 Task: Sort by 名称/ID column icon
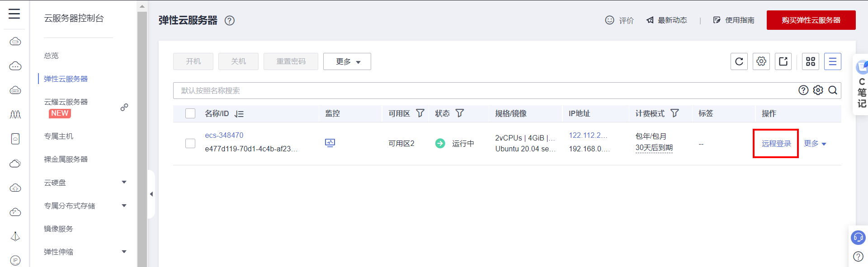click(239, 114)
